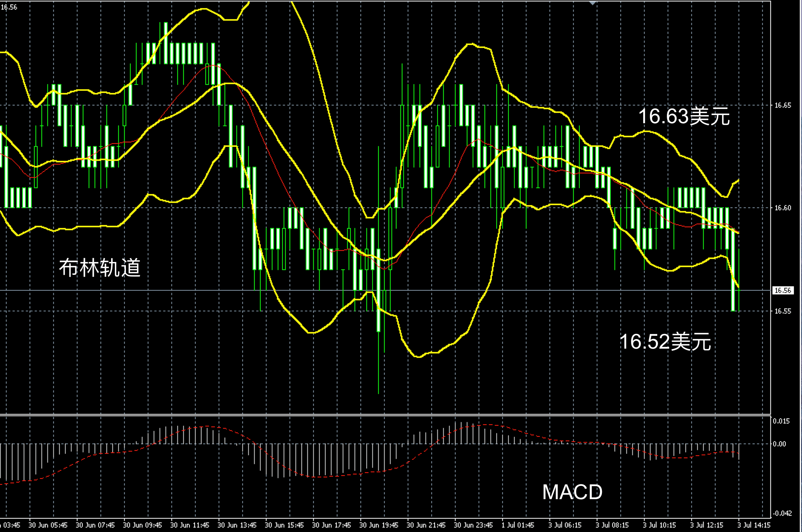This screenshot has width=802, height=532.
Task: Click the 1 Jul 01:45 time label
Action: point(518,525)
